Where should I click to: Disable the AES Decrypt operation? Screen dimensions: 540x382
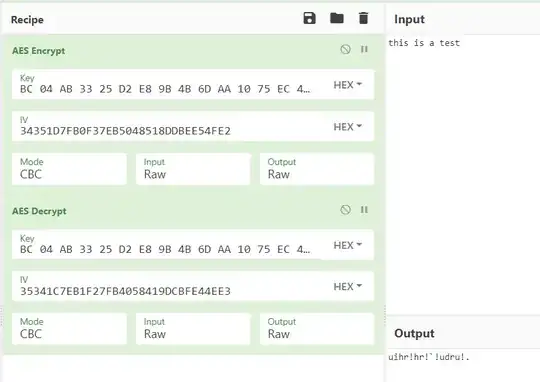pyautogui.click(x=345, y=210)
